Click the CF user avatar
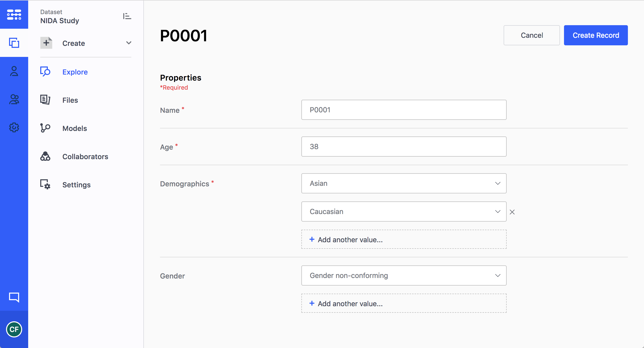 [14, 329]
